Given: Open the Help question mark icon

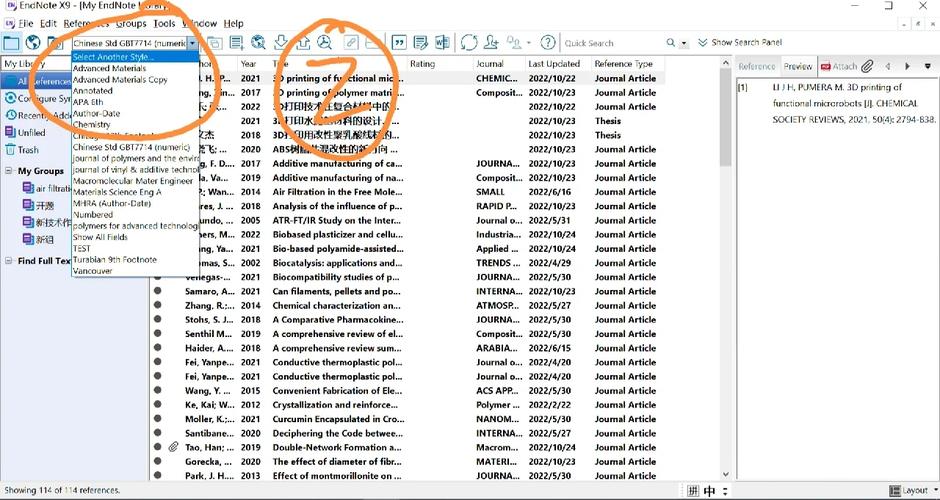Looking at the screenshot, I should pyautogui.click(x=548, y=43).
